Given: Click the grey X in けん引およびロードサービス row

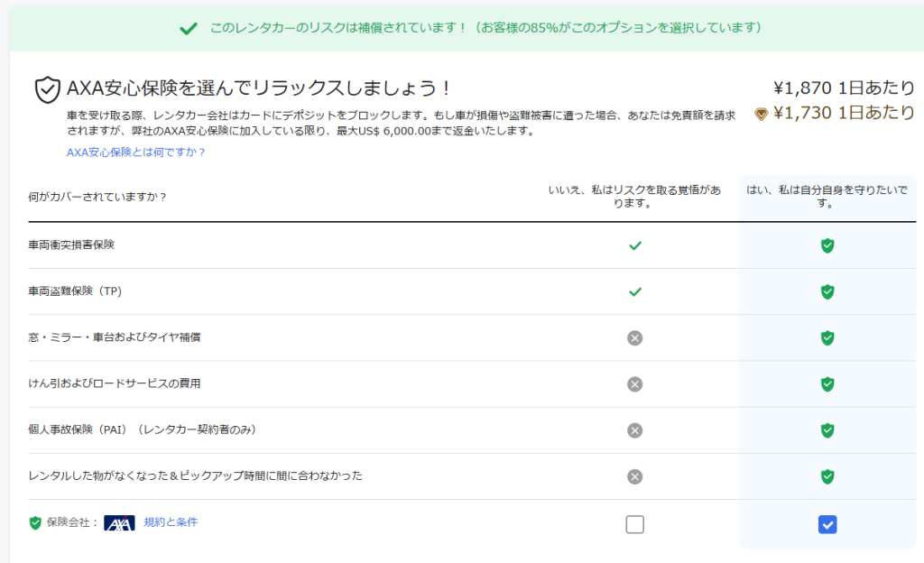Looking at the screenshot, I should 634,384.
